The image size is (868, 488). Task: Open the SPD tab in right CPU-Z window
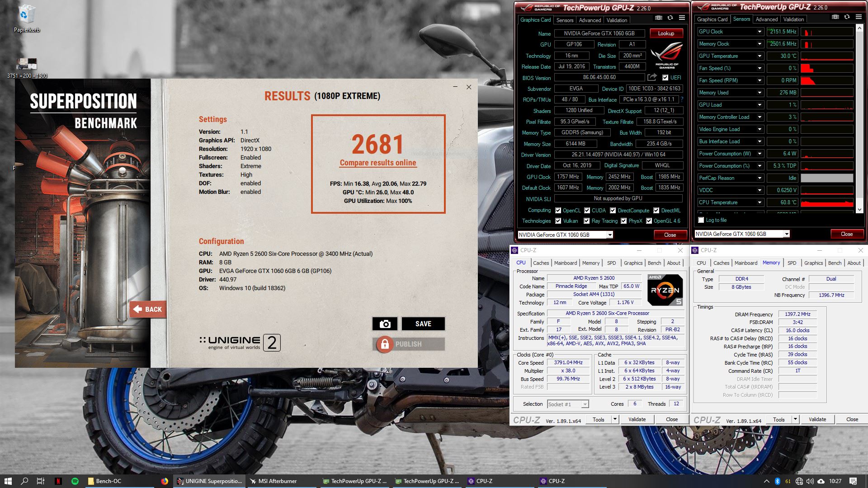pyautogui.click(x=792, y=263)
